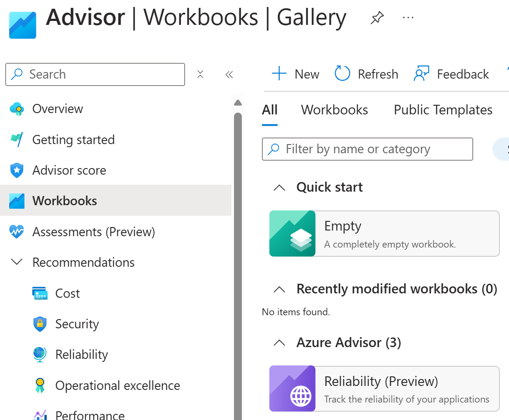Open the Empty workbook template
Image resolution: width=509 pixels, height=420 pixels.
click(x=384, y=234)
